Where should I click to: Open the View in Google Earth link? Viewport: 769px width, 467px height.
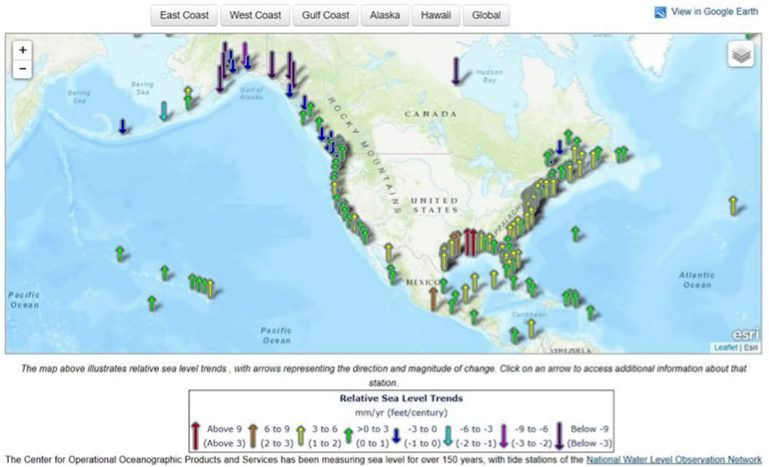pyautogui.click(x=715, y=12)
